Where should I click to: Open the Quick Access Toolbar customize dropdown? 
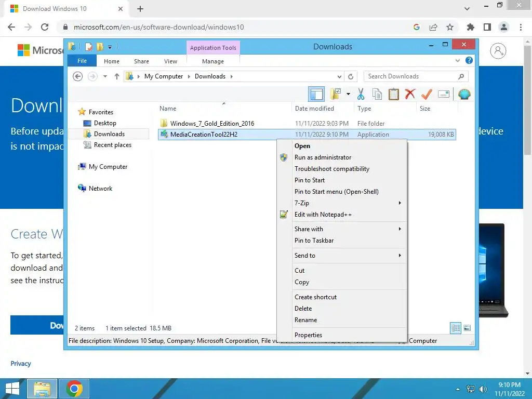[x=110, y=47]
